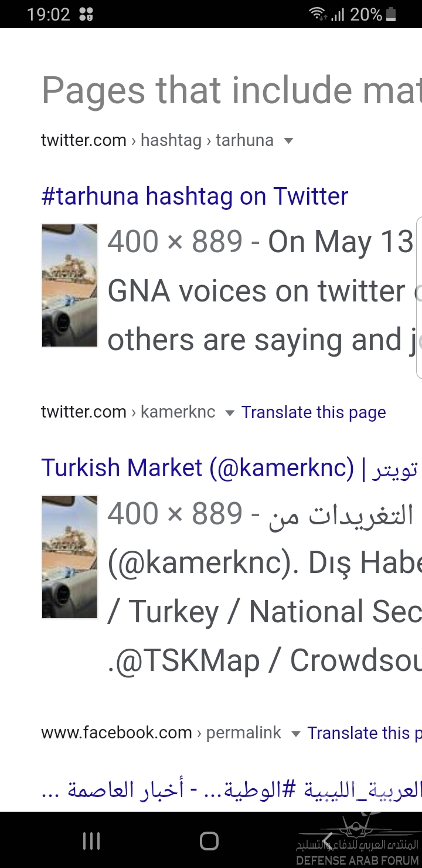Tap the cellular signal strength icon
This screenshot has height=868, width=422.
pos(338,15)
